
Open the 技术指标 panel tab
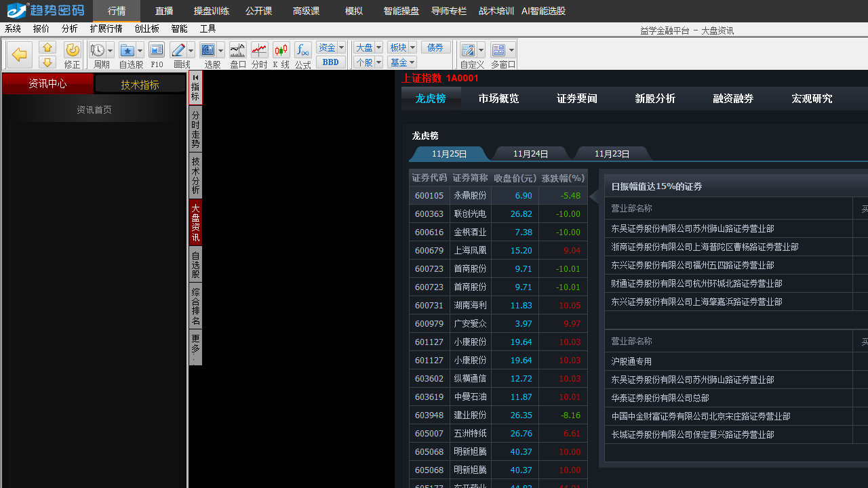click(140, 83)
